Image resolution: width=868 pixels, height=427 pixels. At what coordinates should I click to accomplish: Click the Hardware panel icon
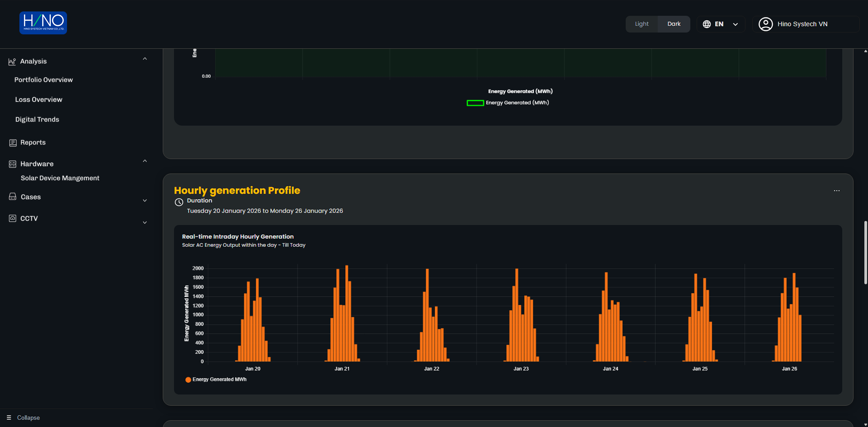tap(13, 164)
